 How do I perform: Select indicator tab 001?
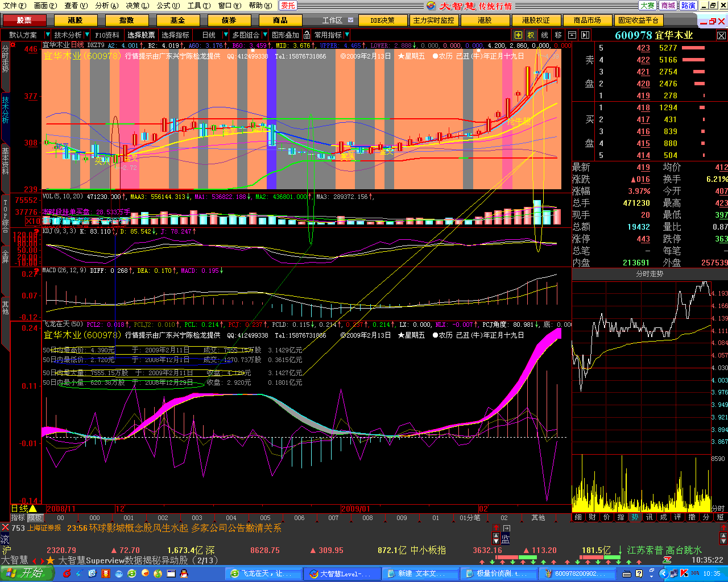point(129,518)
